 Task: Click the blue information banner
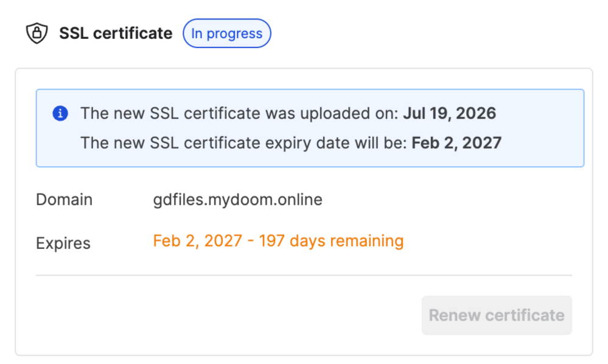click(310, 128)
